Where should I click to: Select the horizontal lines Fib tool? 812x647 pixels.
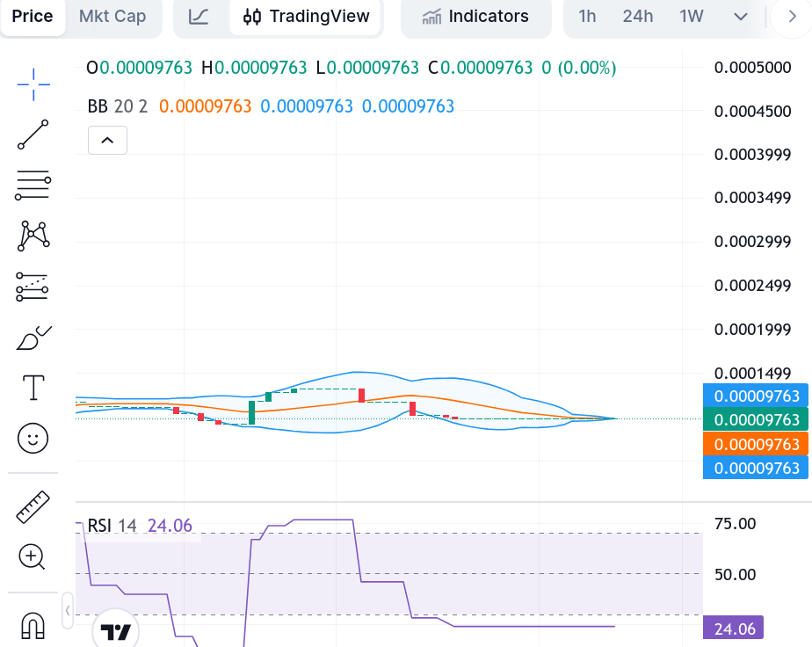point(33,185)
